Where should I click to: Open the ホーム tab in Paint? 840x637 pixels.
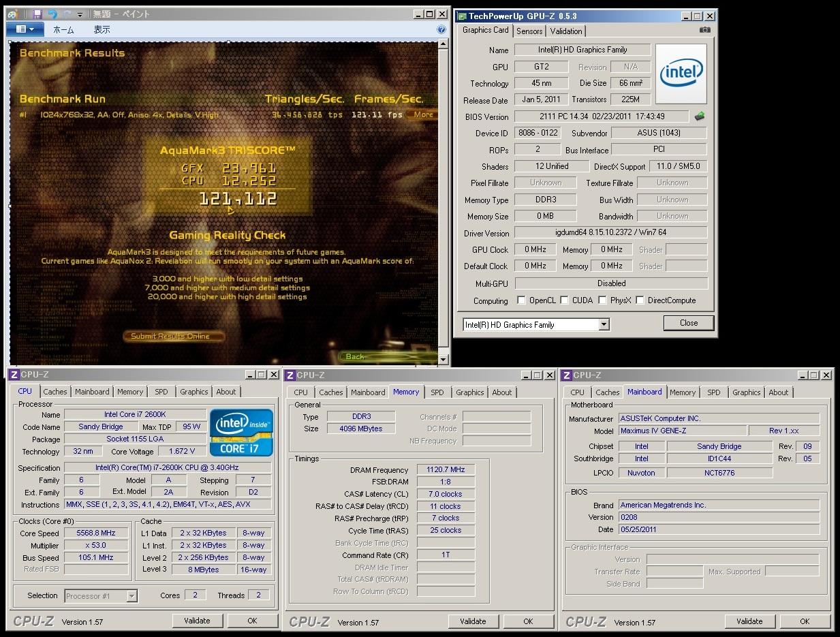click(x=63, y=30)
